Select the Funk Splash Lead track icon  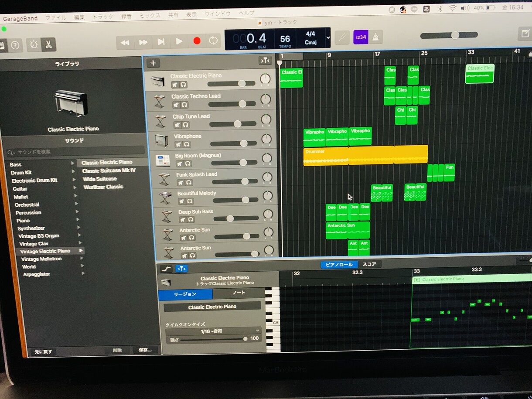point(164,179)
